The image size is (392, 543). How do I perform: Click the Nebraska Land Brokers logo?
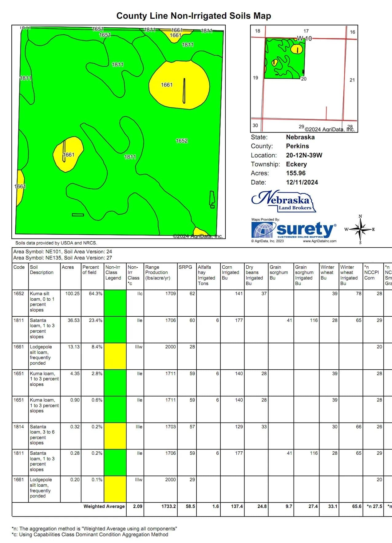(x=283, y=201)
